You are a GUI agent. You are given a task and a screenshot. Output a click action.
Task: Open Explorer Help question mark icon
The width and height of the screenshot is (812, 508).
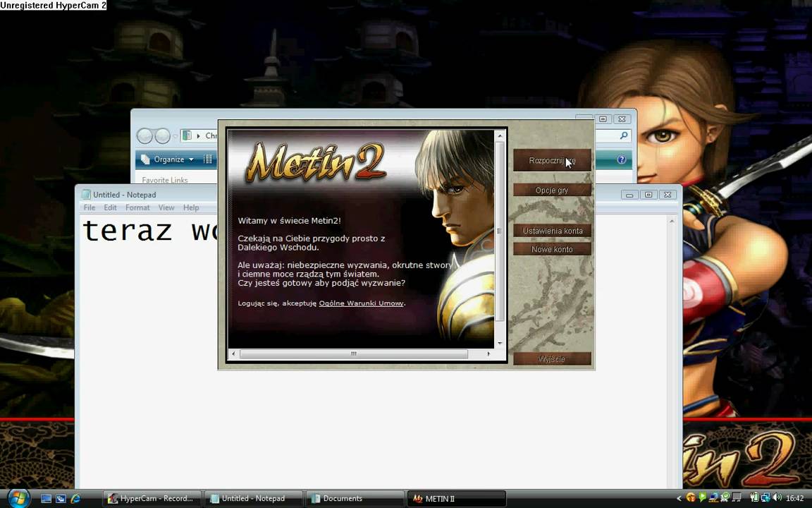pos(622,159)
